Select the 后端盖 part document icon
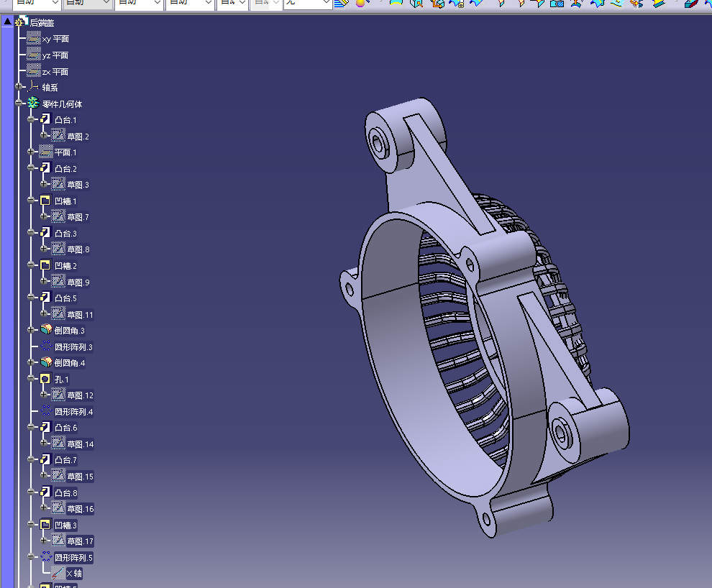712x588 pixels. coord(21,22)
